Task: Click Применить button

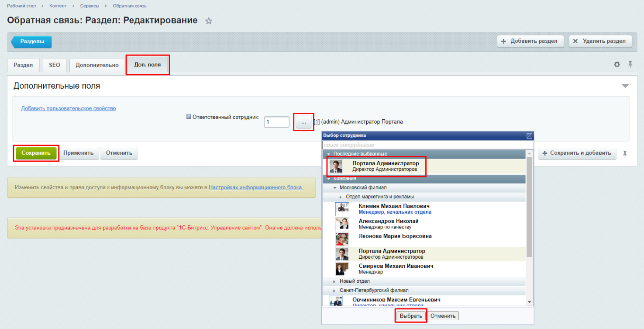Action: 78,153
